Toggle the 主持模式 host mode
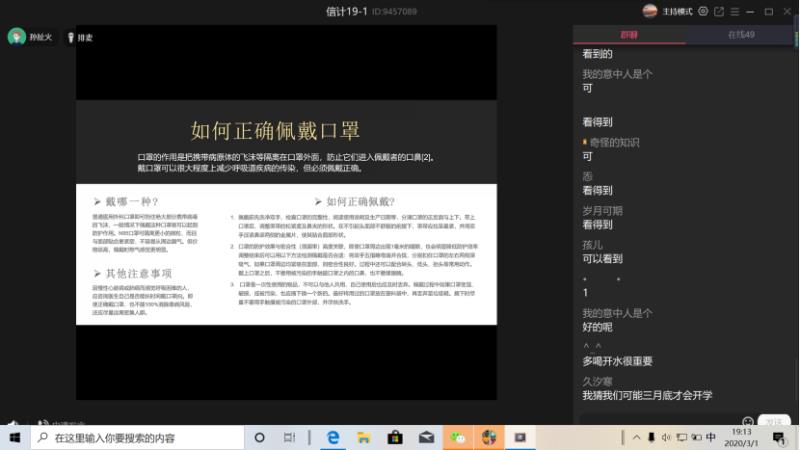The image size is (800, 450). pos(678,11)
